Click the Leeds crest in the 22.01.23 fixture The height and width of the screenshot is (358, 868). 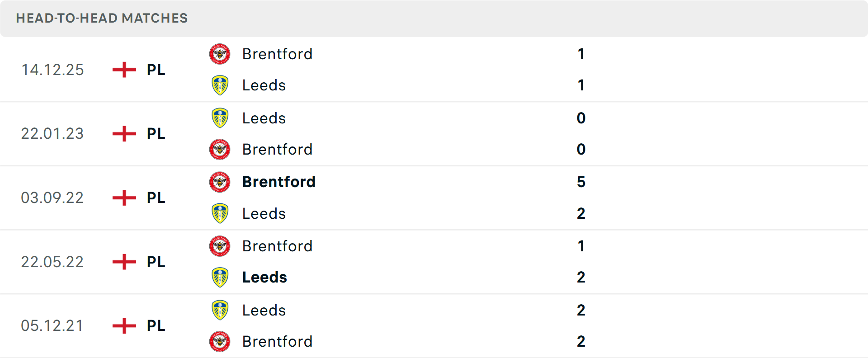[220, 118]
